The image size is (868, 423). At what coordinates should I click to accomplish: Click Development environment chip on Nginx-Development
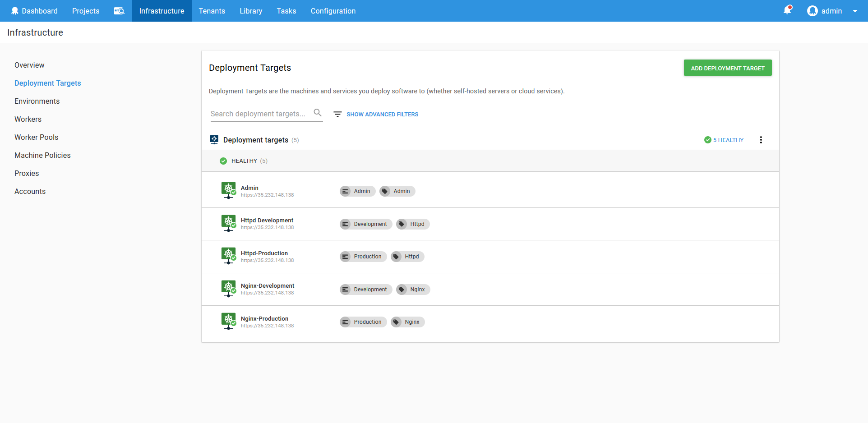click(x=365, y=290)
